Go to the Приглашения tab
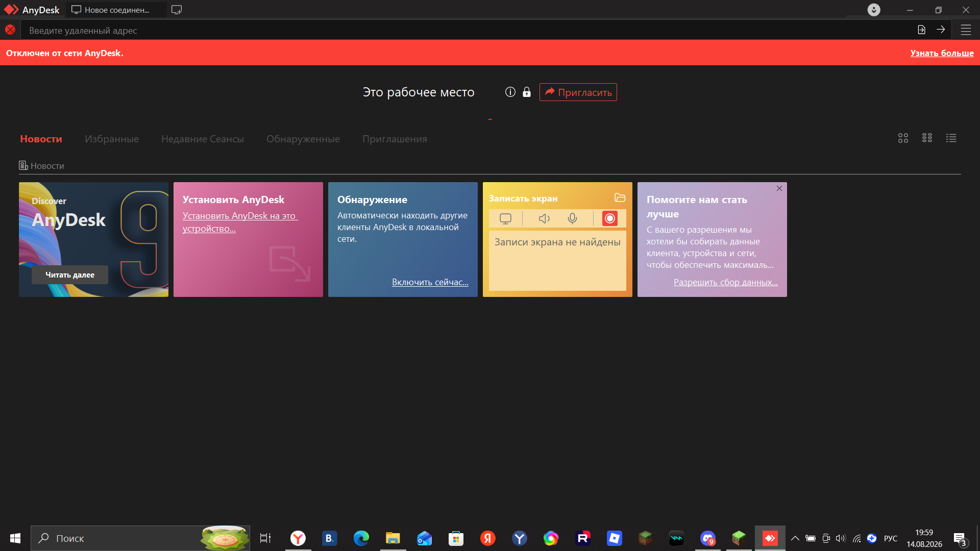The height and width of the screenshot is (551, 980). 395,139
